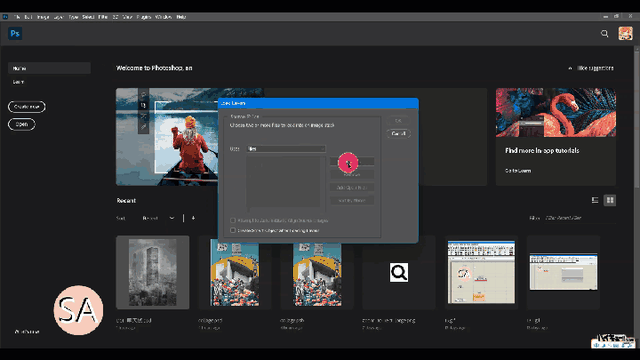
Task: Enable Create Smart Object after Loading Layers
Action: 233,231
